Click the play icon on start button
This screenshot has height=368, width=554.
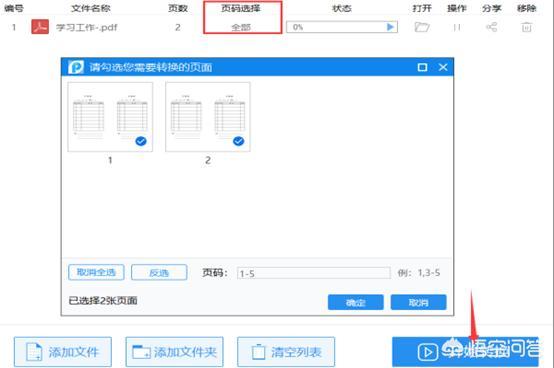(428, 352)
